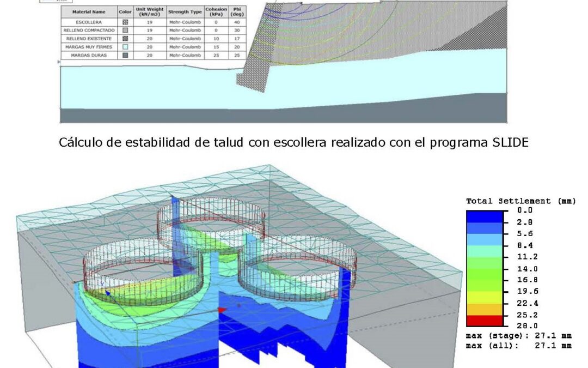Click the RELLENO COMPACTADO color swatch
The width and height of the screenshot is (588, 368).
pyautogui.click(x=125, y=31)
